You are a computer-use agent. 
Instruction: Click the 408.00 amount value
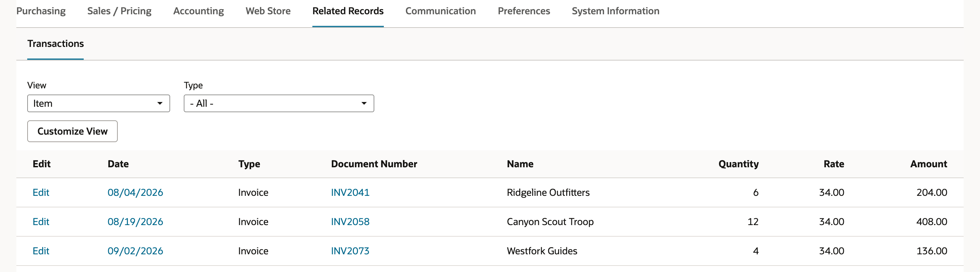click(932, 221)
